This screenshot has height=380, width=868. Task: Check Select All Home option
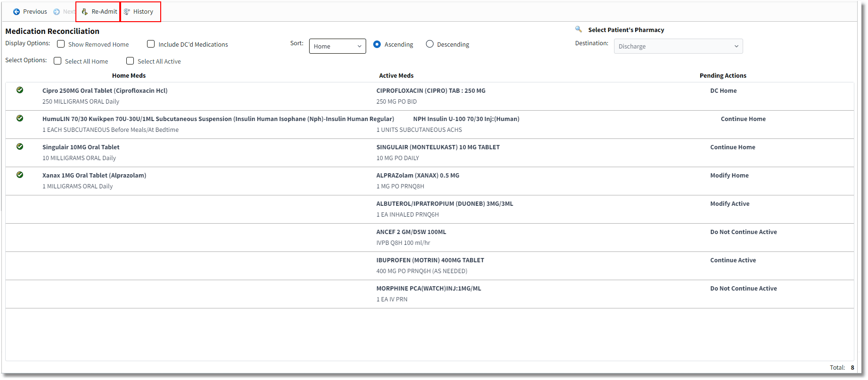(57, 61)
